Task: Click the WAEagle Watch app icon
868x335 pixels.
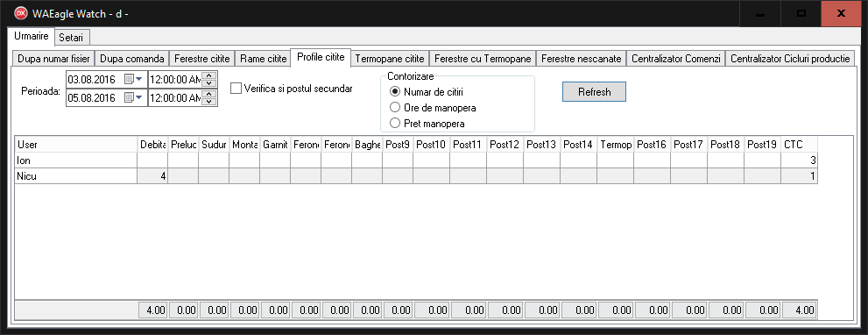Action: click(x=21, y=13)
